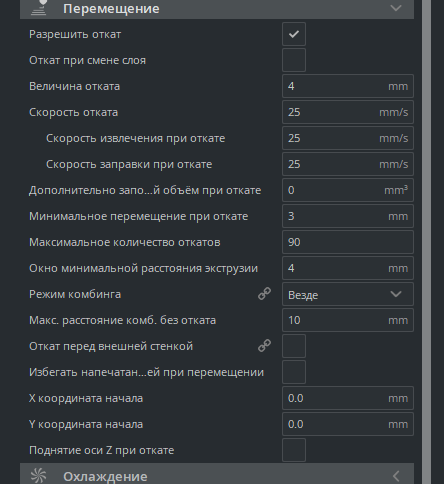The height and width of the screenshot is (484, 444).
Task: Click X координата начала input field
Action: (x=348, y=398)
